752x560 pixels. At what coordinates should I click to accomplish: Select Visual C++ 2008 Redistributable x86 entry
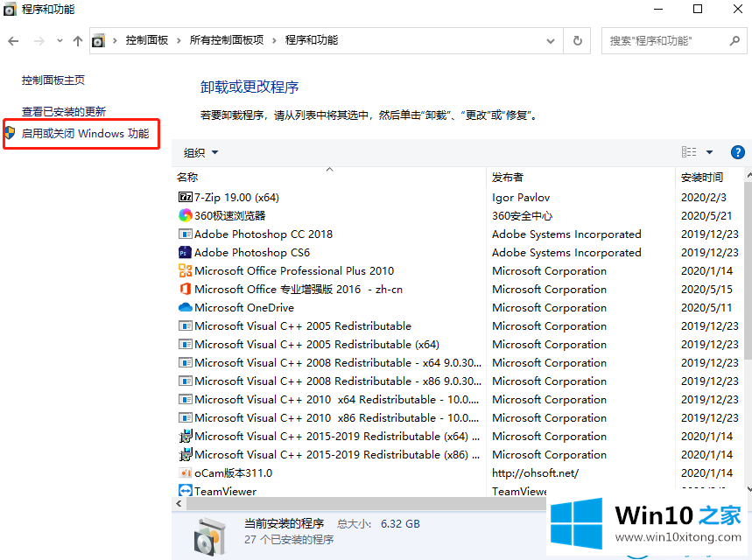click(x=338, y=381)
